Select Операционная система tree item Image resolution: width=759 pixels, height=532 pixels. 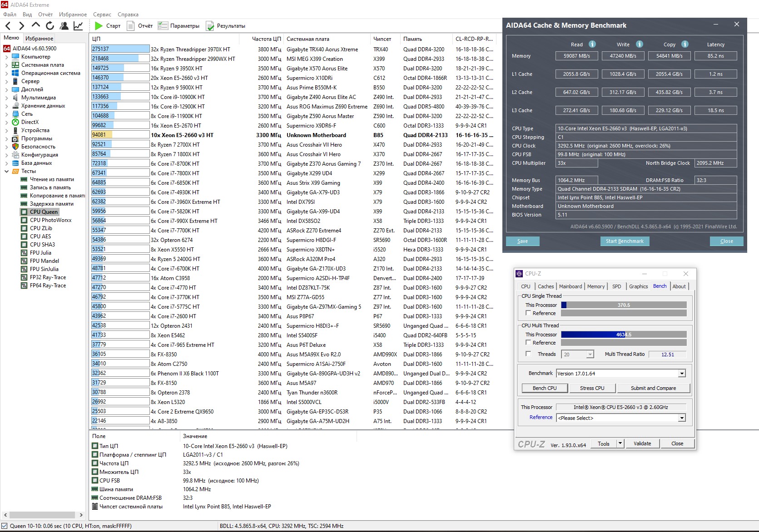[50, 73]
